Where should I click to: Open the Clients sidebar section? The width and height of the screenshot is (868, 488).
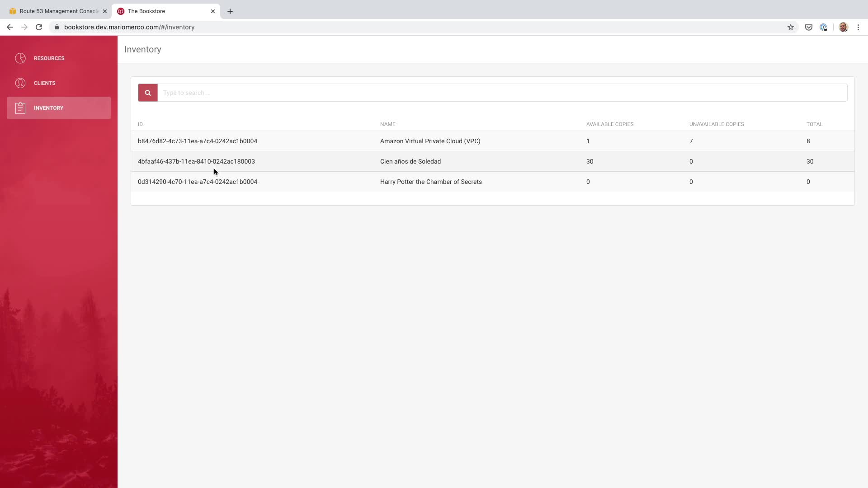pyautogui.click(x=44, y=83)
